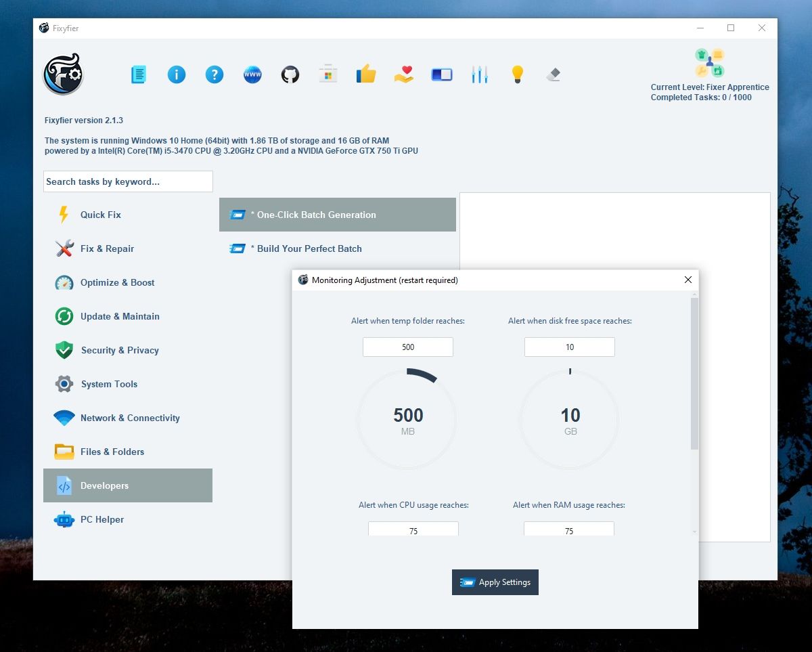The image size is (812, 652).
Task: Select the Files & Folders category
Action: [128, 452]
